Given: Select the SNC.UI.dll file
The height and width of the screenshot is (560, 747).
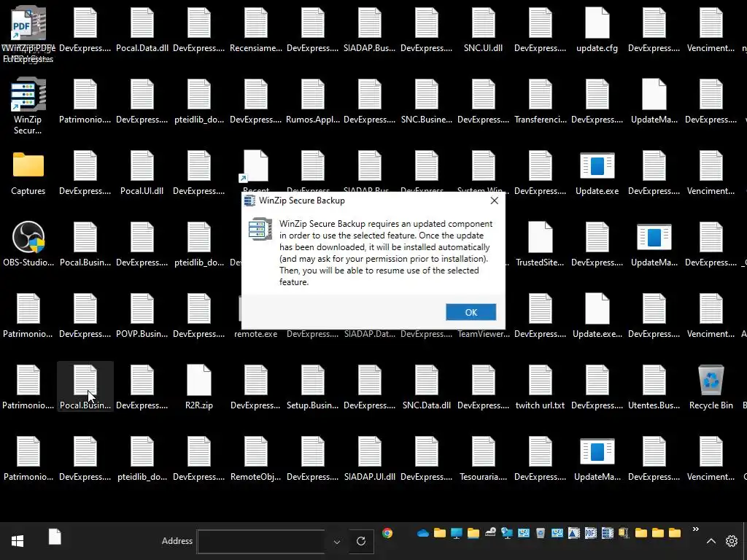Looking at the screenshot, I should tap(483, 30).
